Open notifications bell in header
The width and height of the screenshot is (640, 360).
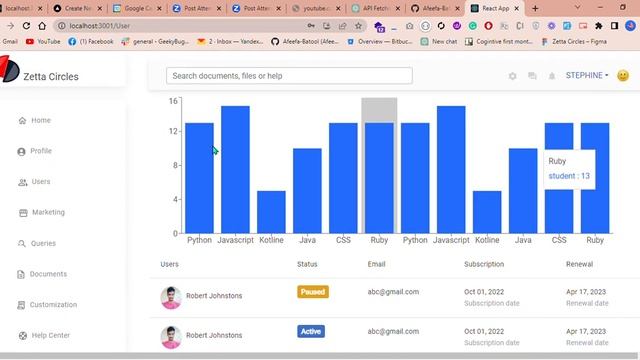pos(552,76)
